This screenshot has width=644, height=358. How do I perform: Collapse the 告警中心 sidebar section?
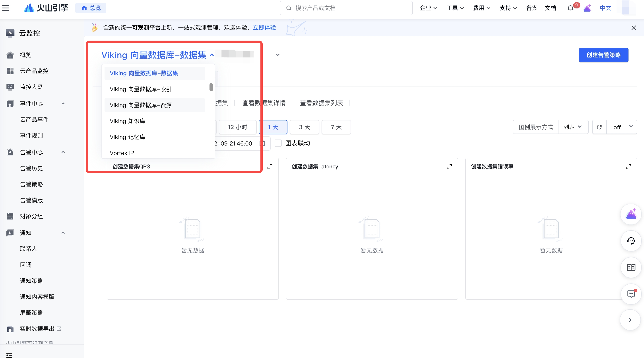[63, 152]
